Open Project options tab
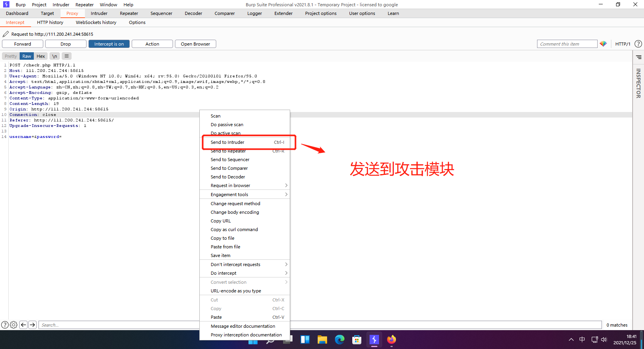The image size is (644, 349). [x=321, y=13]
